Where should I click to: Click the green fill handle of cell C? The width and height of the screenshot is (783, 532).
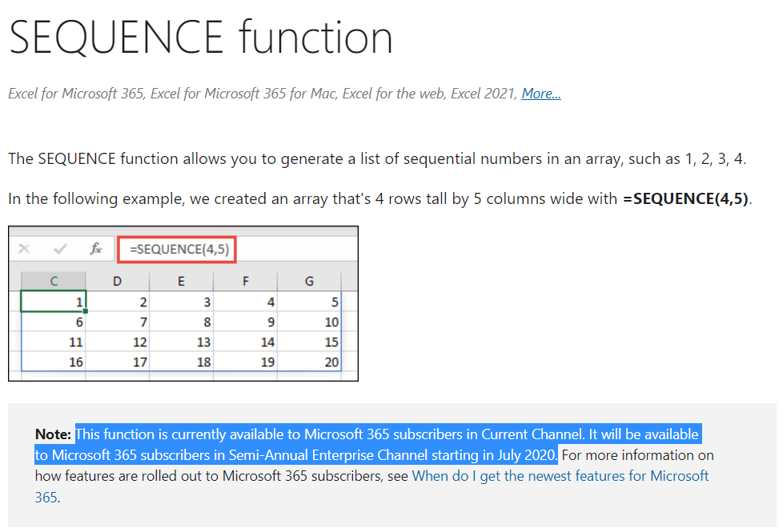[86, 311]
